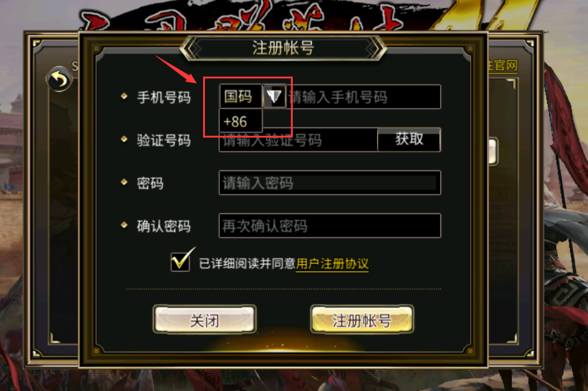Image resolution: width=588 pixels, height=391 pixels.
Task: Click the diamond bullet beside 手机号码
Action: pyautogui.click(x=124, y=97)
